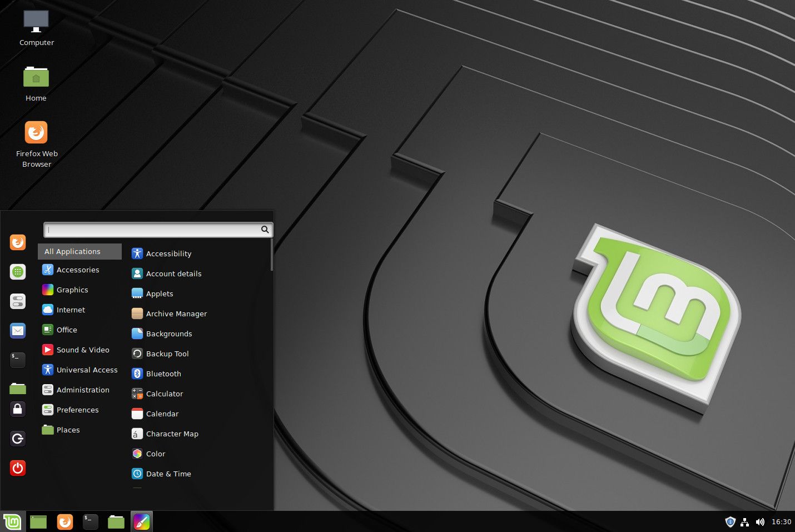Open the mail client favorite icon
This screenshot has width=795, height=532.
click(18, 331)
